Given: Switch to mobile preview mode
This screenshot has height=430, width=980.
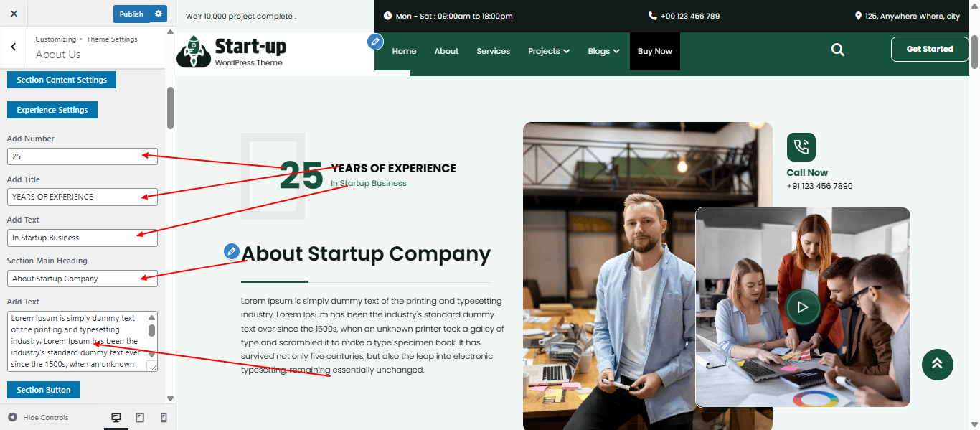Looking at the screenshot, I should tap(163, 417).
